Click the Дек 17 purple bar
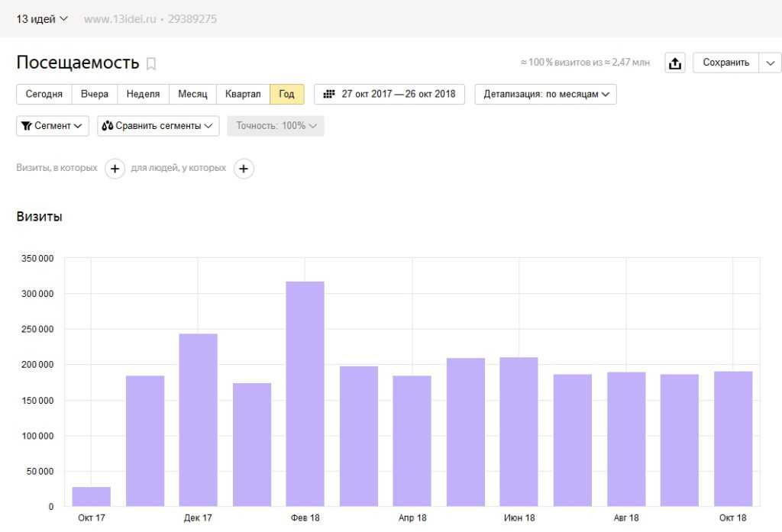 [x=198, y=420]
